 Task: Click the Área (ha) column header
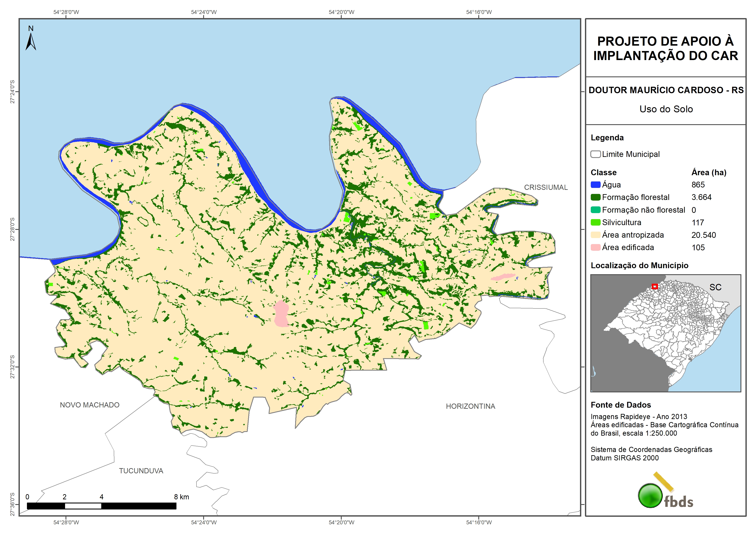click(x=709, y=172)
